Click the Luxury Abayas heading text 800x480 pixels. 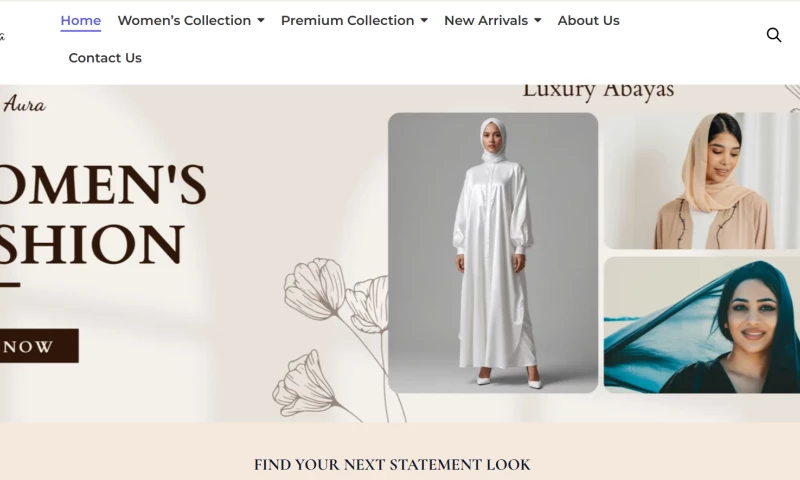(598, 90)
